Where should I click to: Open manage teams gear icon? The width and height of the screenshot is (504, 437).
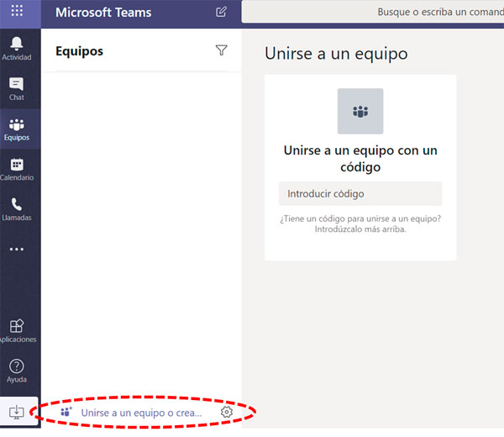227,412
